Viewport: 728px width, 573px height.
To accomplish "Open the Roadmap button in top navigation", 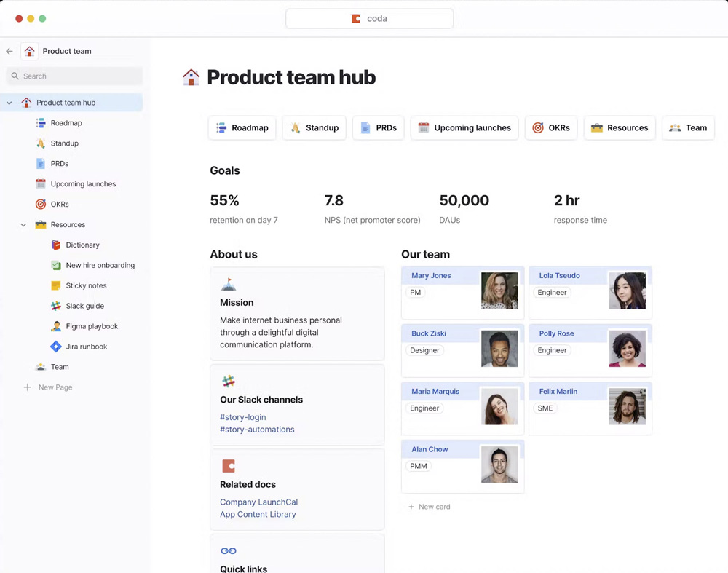I will tap(242, 128).
